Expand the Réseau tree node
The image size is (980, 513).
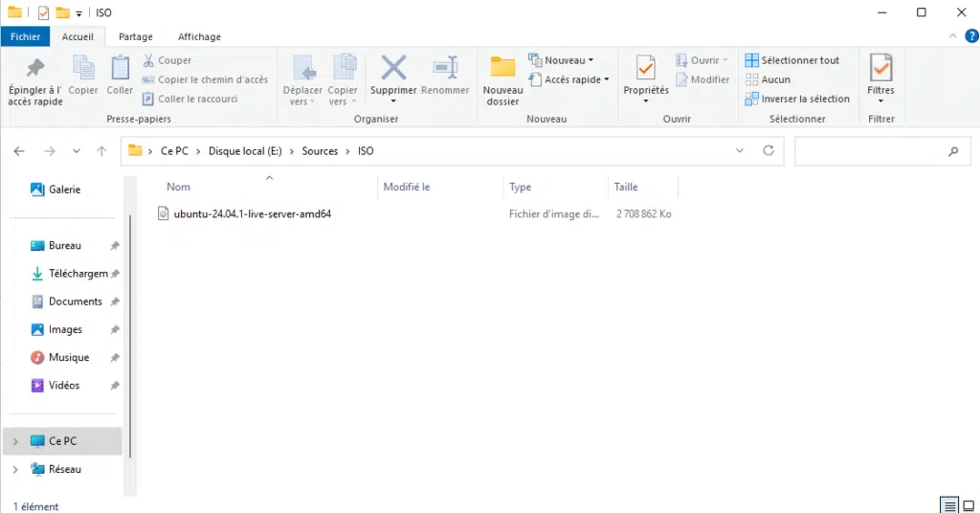pos(15,469)
